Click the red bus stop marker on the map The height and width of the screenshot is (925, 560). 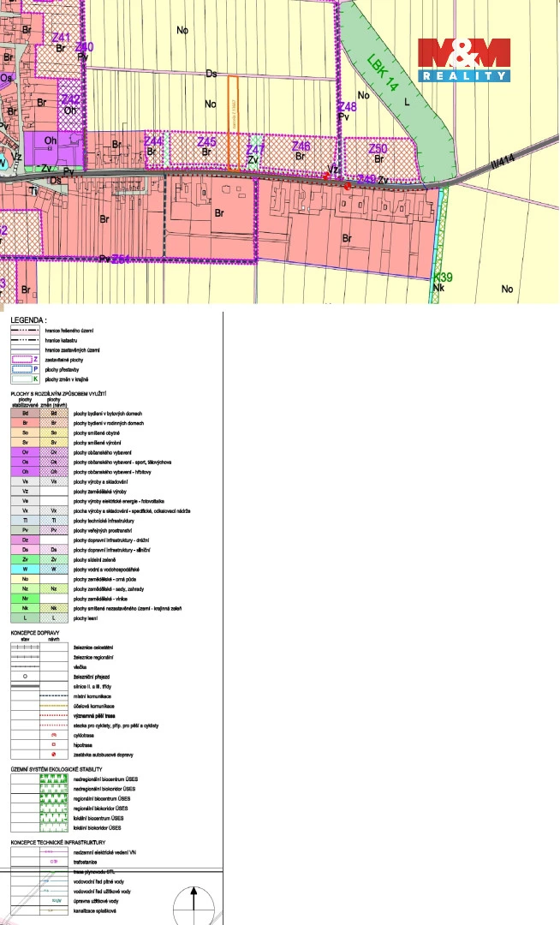pyautogui.click(x=348, y=185)
